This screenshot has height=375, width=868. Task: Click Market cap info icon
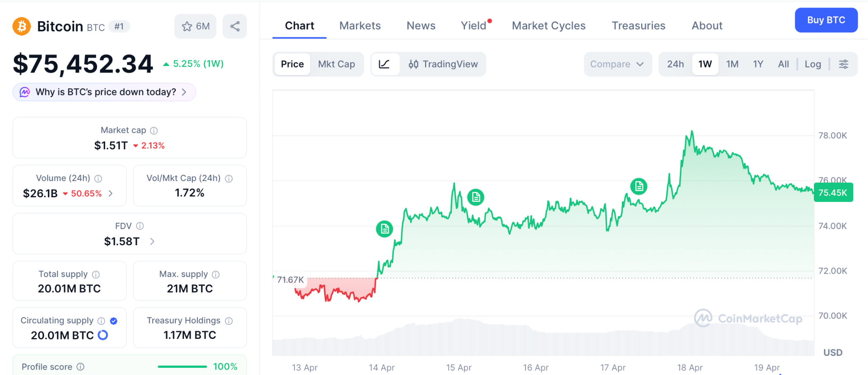[154, 131]
